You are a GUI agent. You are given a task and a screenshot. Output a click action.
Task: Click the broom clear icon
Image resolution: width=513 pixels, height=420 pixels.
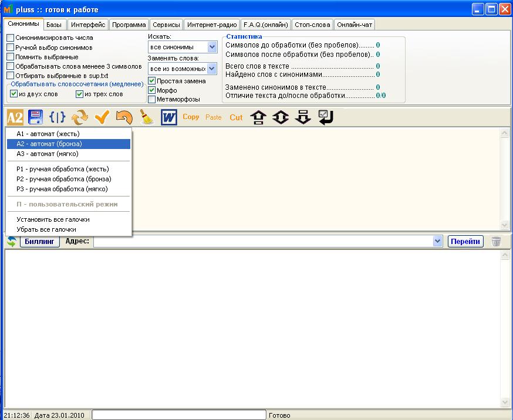pyautogui.click(x=146, y=117)
